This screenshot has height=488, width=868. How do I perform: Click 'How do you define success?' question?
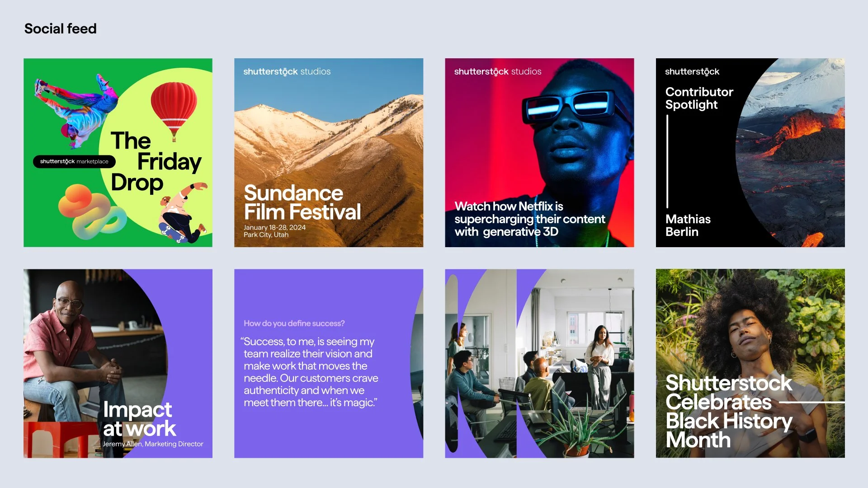click(x=294, y=324)
